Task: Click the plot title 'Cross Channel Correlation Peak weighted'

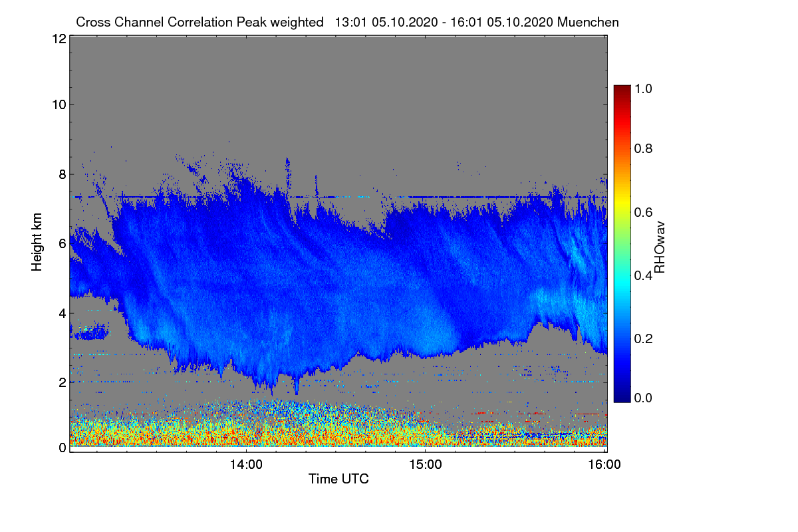Action: click(x=199, y=23)
